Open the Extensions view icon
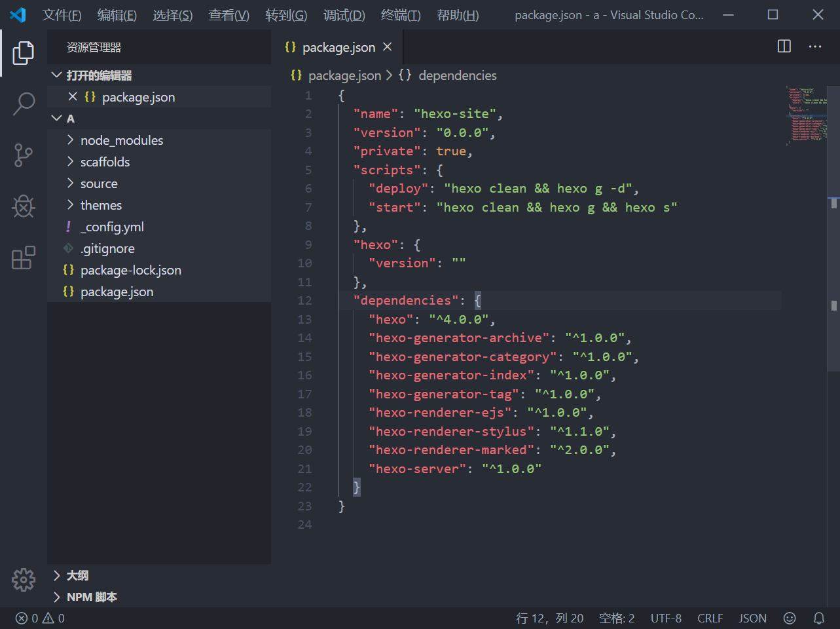Screen dimensions: 840x629 point(24,258)
